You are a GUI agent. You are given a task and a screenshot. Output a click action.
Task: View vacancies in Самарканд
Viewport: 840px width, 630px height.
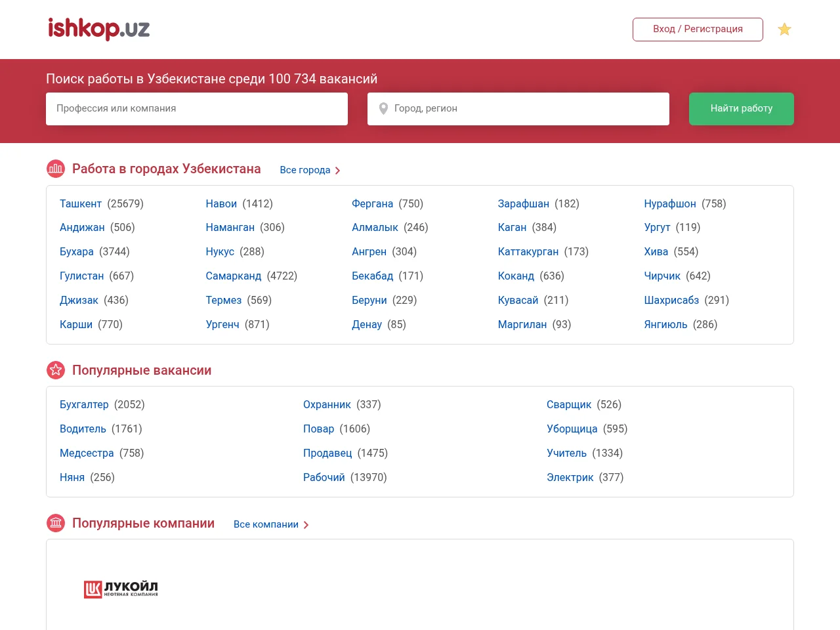(x=234, y=276)
